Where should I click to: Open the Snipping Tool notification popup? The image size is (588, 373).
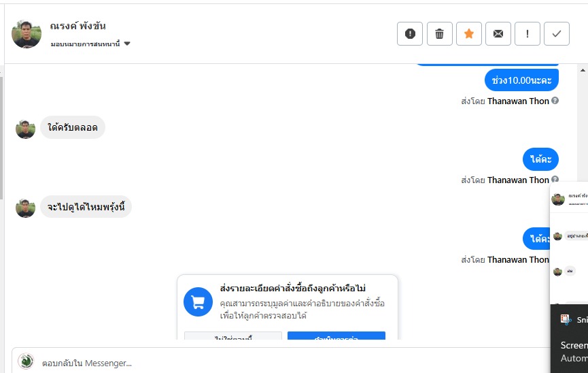pos(571,339)
